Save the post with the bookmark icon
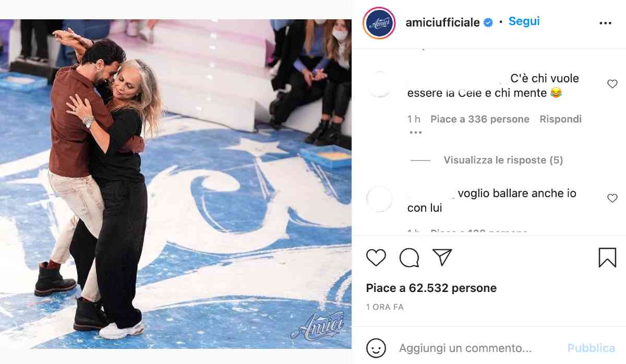626x364 pixels. click(x=607, y=258)
